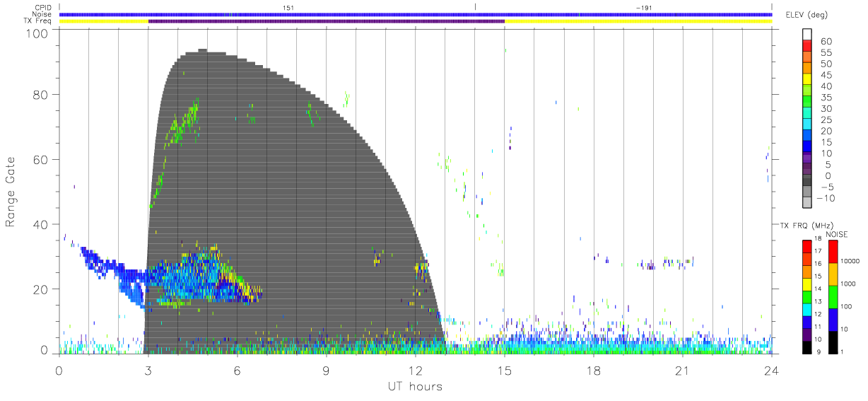Click the red 17–18 MHz TX FRQ swatch
Screen dimensions: 868x401
(x=807, y=246)
